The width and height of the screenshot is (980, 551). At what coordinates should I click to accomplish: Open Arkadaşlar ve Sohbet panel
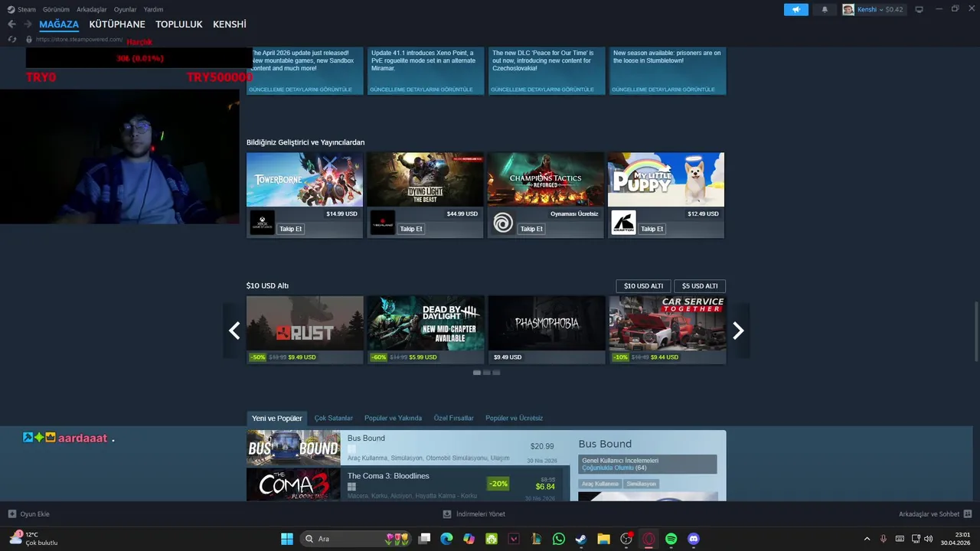[x=935, y=514]
